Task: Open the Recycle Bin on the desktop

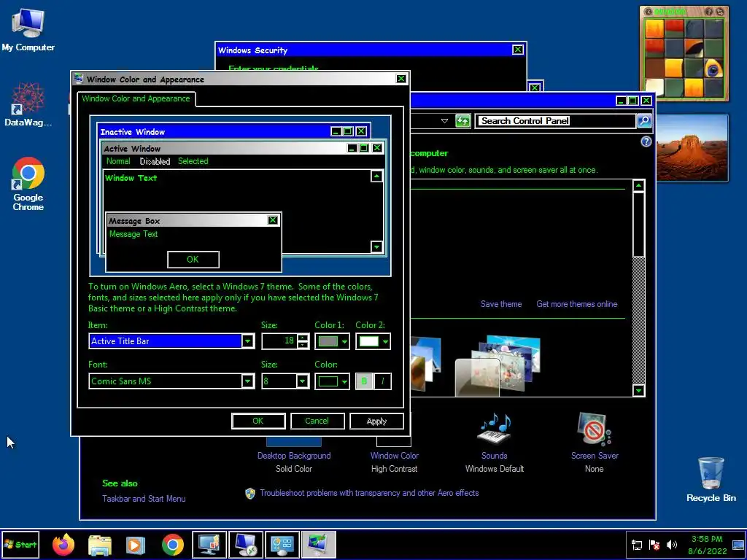Action: coord(711,479)
